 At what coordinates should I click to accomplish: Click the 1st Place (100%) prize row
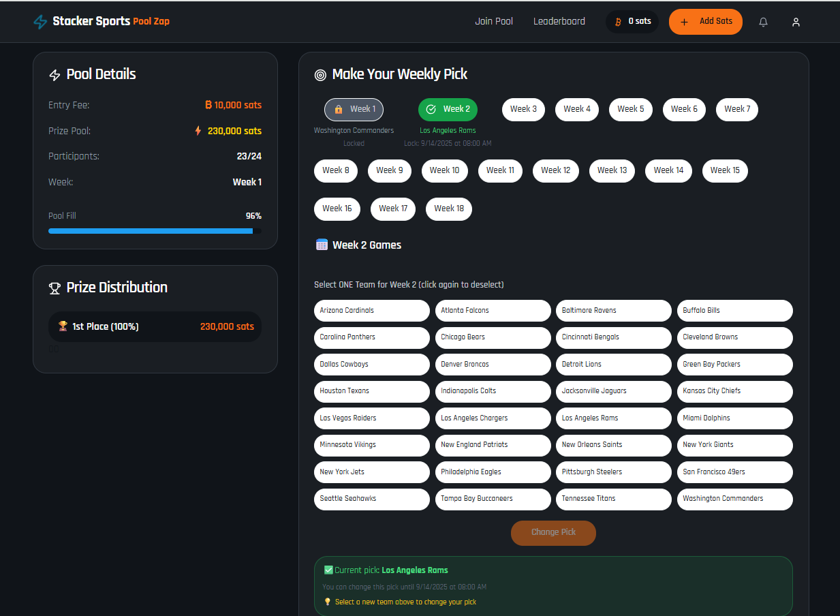[x=155, y=327]
